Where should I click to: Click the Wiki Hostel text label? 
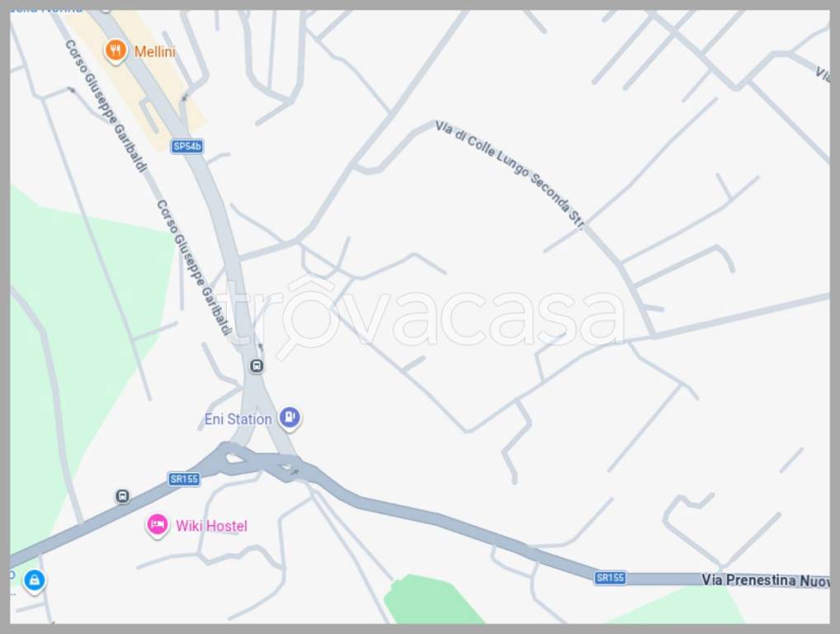211,527
